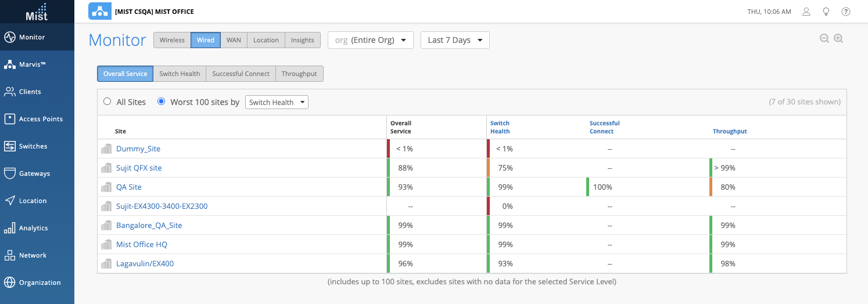Open the Mist Office HQ site link
Screen dimensions: 868x304
point(142,244)
